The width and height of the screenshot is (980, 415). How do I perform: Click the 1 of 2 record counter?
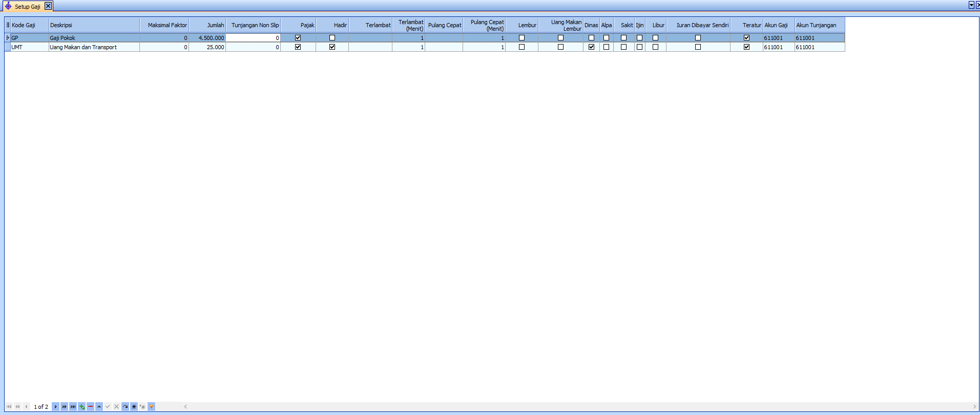(41, 407)
